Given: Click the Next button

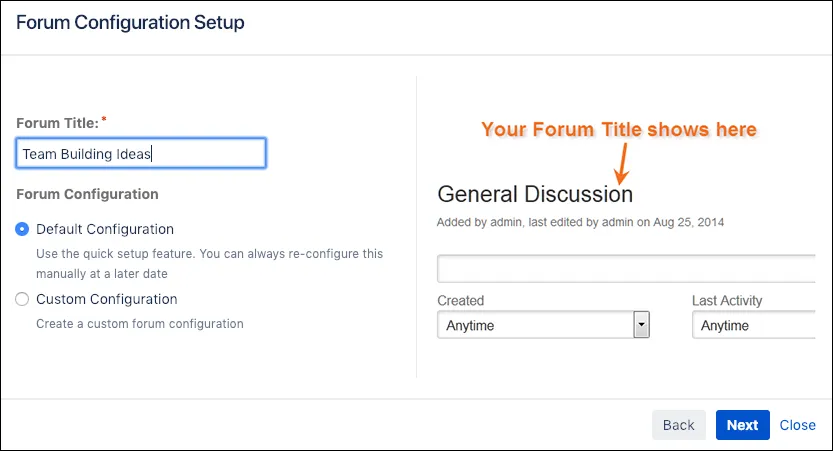Looking at the screenshot, I should (x=742, y=425).
